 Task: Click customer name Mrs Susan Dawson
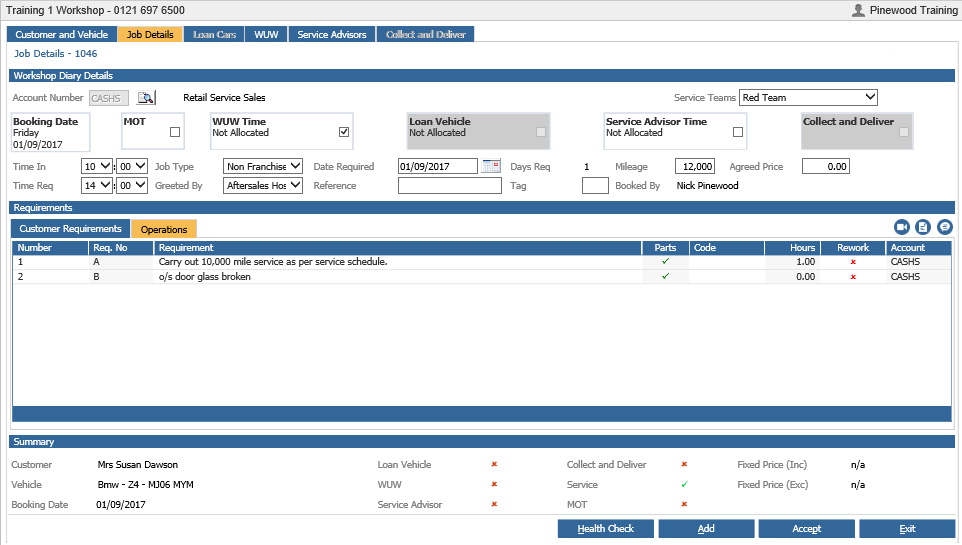click(137, 465)
